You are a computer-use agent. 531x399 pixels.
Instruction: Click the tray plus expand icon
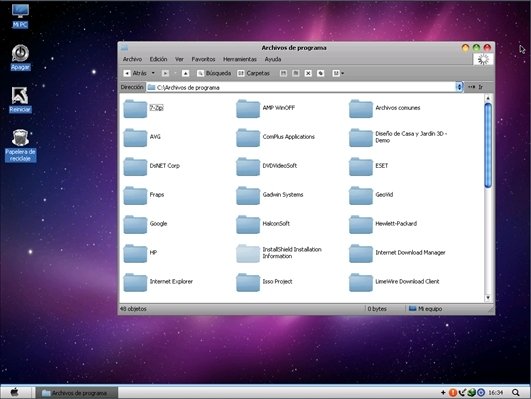point(443,393)
